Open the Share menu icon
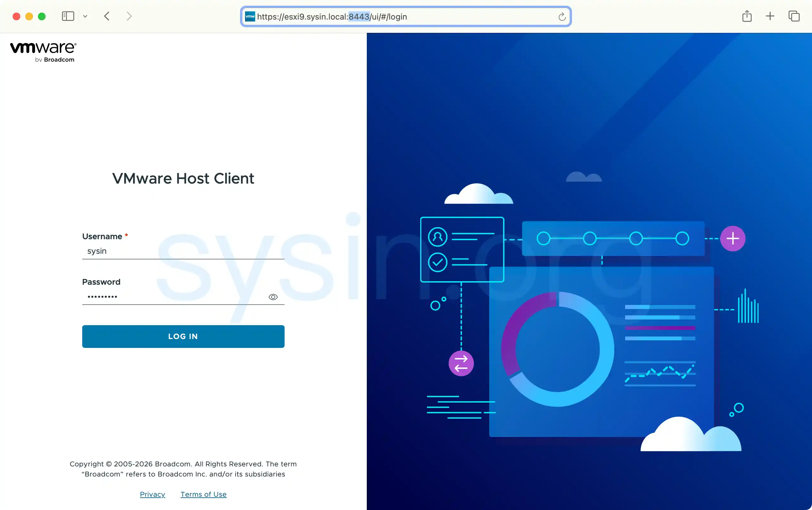The image size is (812, 510). 747,16
